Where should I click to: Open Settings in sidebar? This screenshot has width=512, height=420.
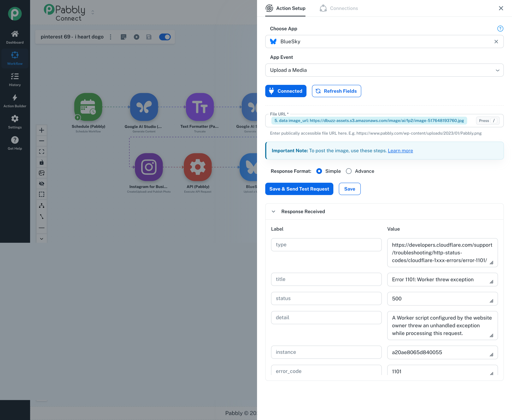[15, 122]
